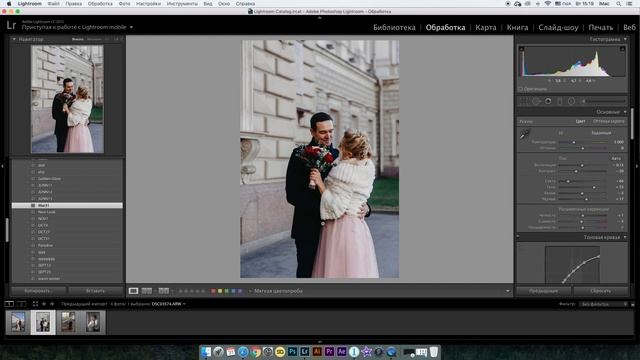Open the Библиотека module
This screenshot has height=360, width=640.
(394, 27)
